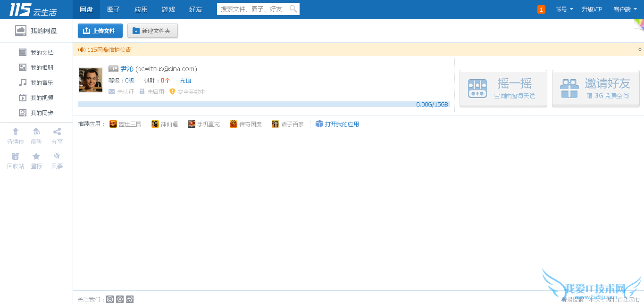Click the 0级 level link
Viewport: 644px width, 304px height.
[x=130, y=81]
